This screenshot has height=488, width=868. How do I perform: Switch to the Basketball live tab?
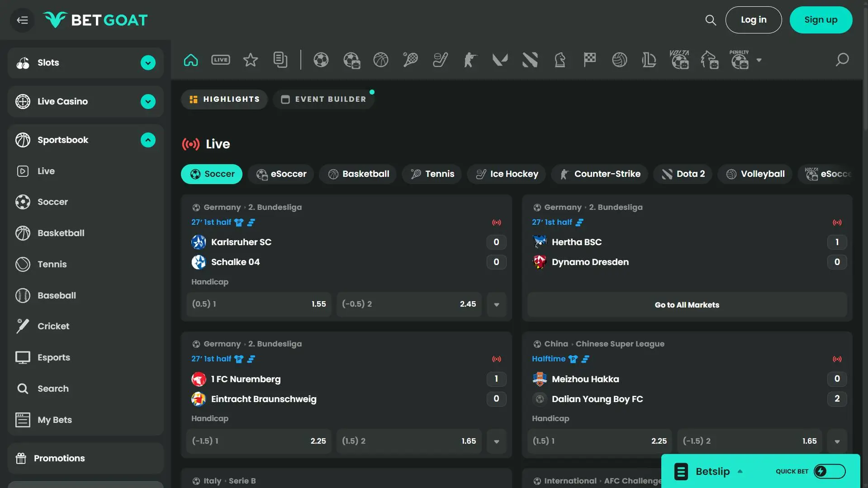[358, 174]
